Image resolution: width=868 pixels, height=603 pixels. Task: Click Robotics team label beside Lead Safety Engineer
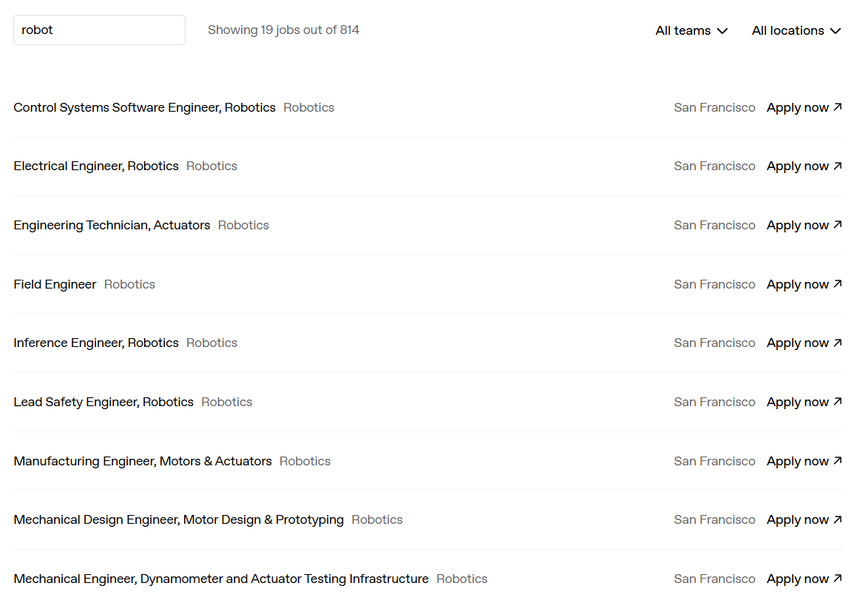tap(227, 402)
